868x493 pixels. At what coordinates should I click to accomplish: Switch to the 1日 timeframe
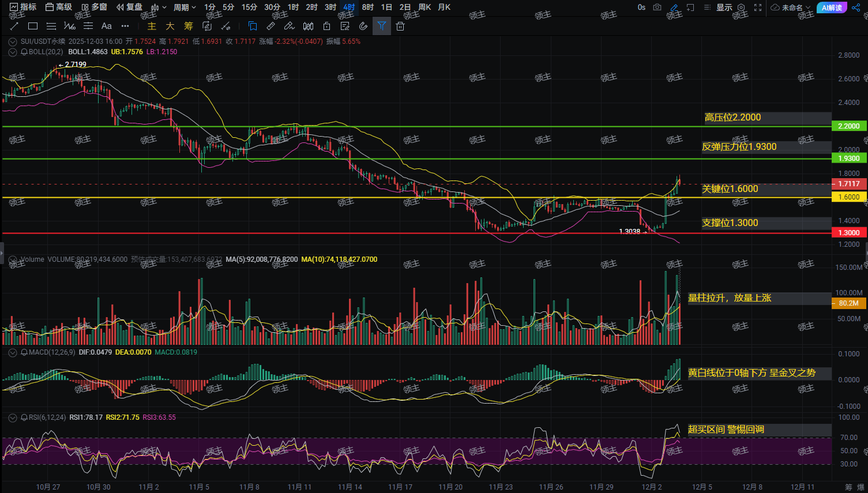tap(386, 7)
